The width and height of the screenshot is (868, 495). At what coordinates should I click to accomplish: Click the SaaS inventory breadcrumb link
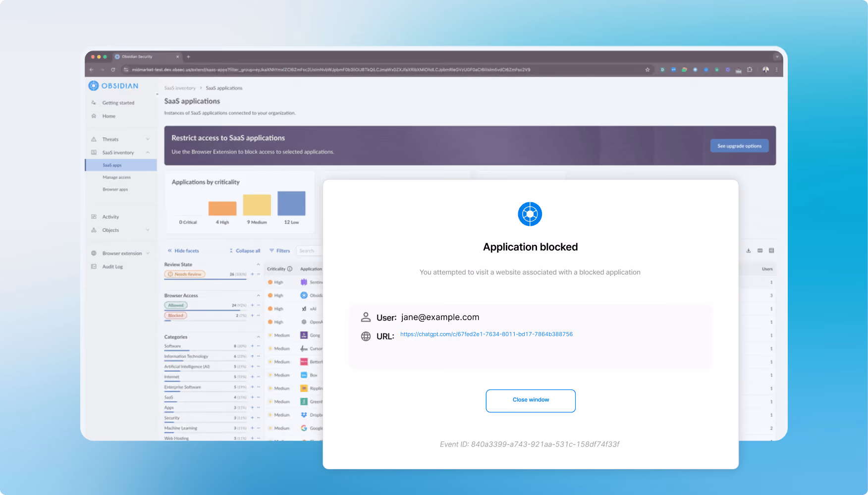click(180, 88)
